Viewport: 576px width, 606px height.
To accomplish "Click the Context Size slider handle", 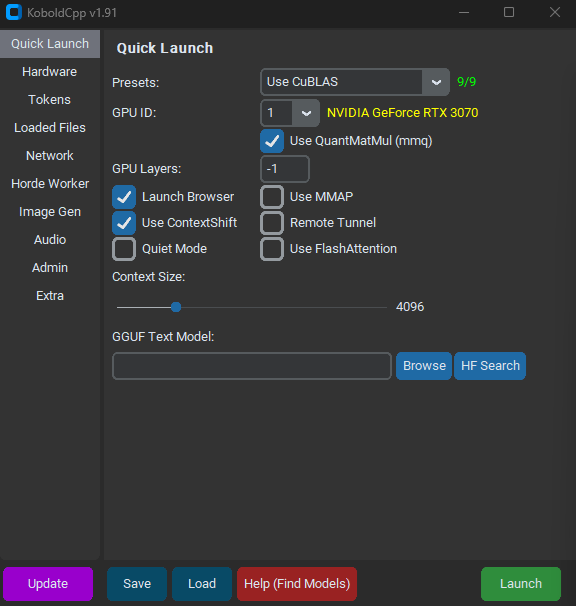I will [176, 307].
